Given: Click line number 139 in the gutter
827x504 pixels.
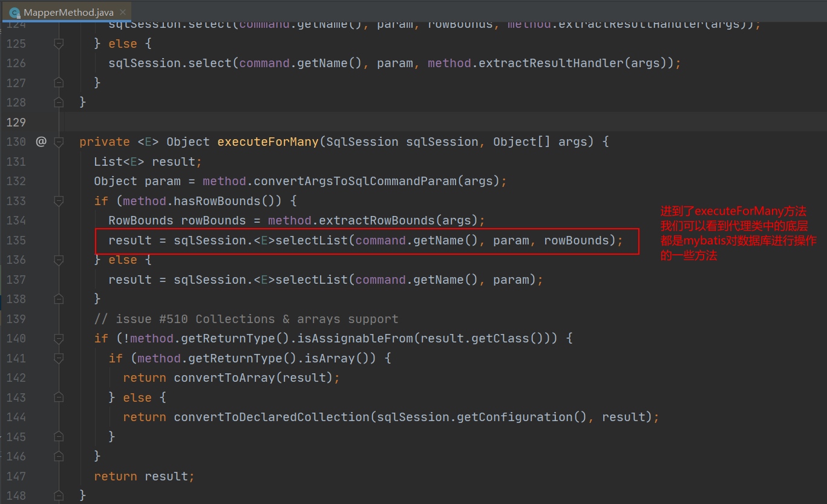Looking at the screenshot, I should point(16,319).
